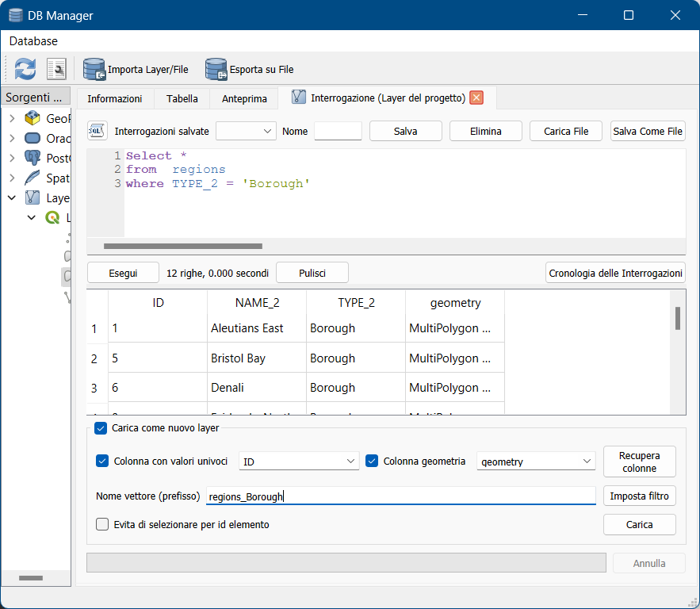Viewport: 700px width, 609px height.
Task: Expand the PostGIS tree node
Action: 12,158
